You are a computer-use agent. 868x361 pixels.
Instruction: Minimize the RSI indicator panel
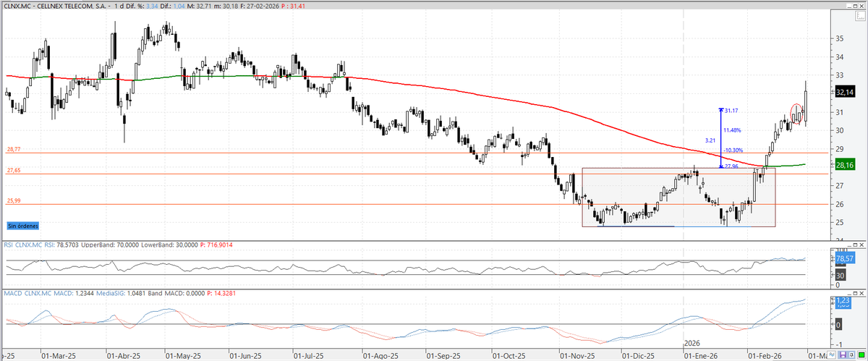(x=849, y=245)
